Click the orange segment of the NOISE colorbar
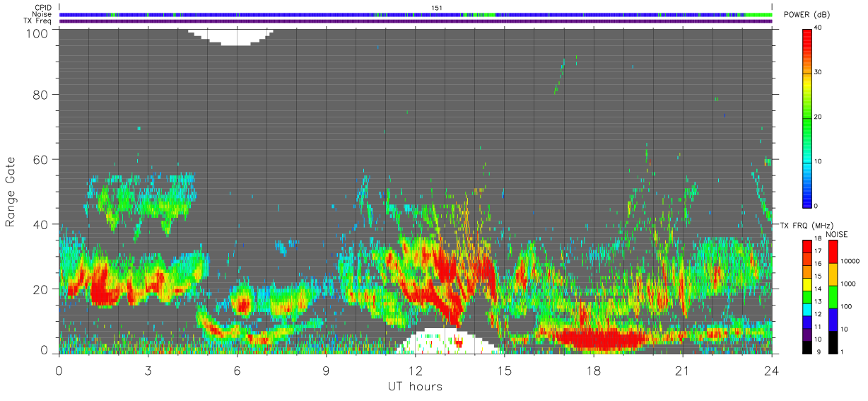 coord(833,274)
